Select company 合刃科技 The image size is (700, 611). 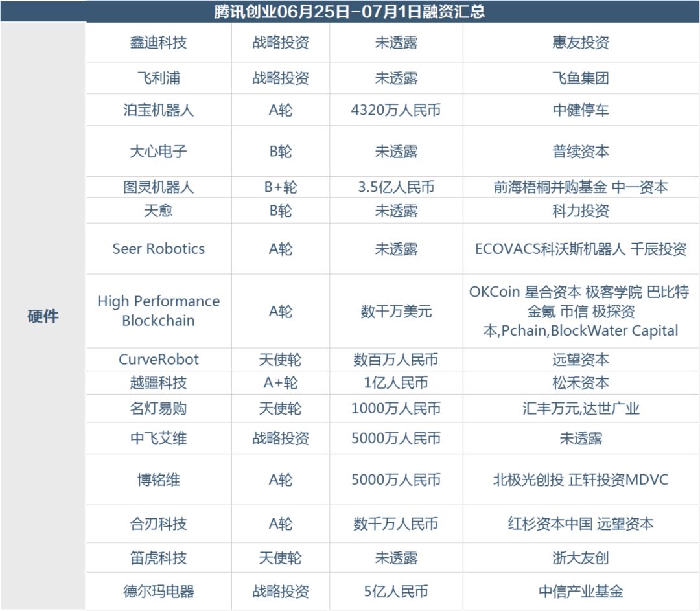[158, 524]
